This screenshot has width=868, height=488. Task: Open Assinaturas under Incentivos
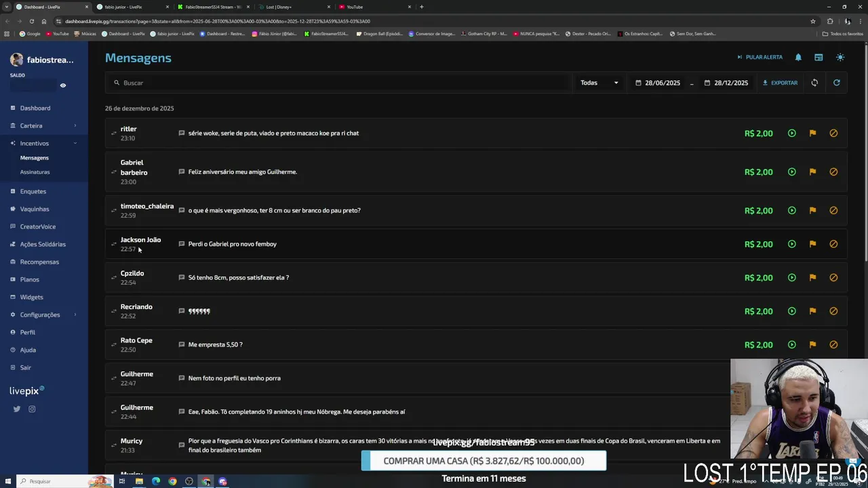click(35, 172)
